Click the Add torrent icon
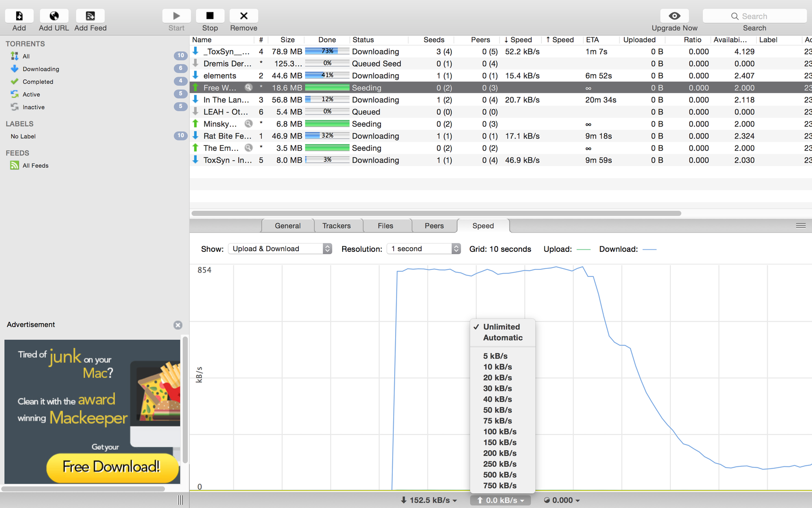Viewport: 812px width, 508px height. click(x=19, y=16)
